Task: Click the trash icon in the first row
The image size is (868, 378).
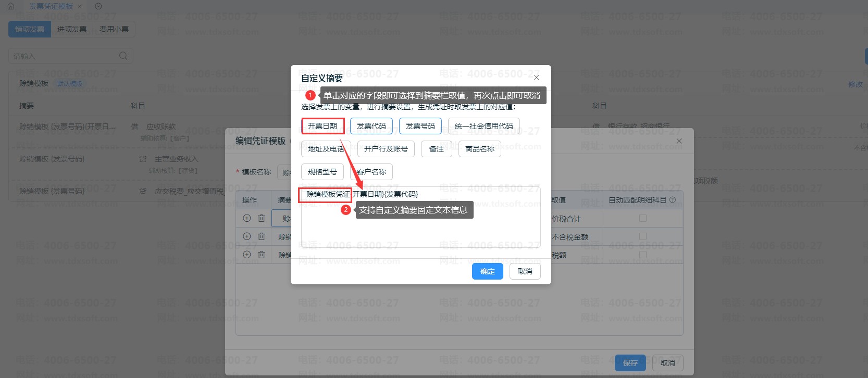Action: (262, 218)
